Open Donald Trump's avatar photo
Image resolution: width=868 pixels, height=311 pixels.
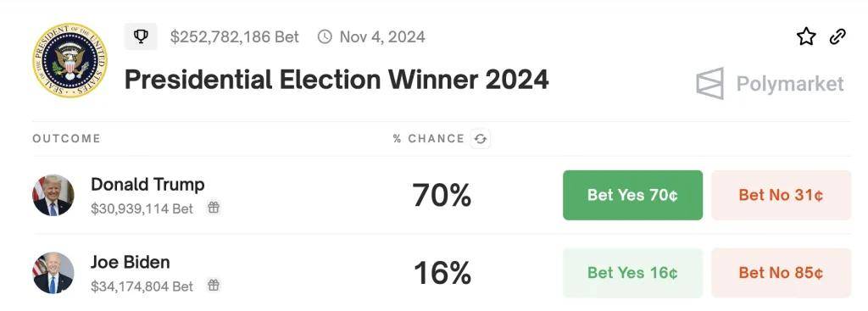tap(53, 196)
